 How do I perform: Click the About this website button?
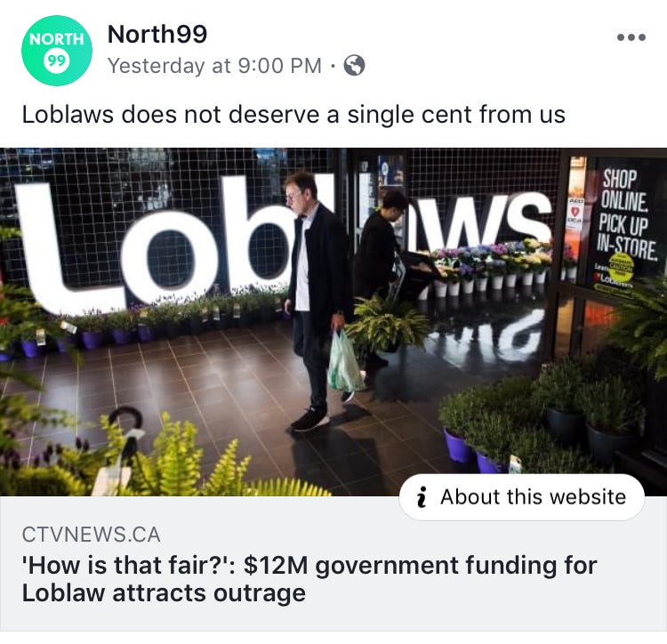[521, 497]
